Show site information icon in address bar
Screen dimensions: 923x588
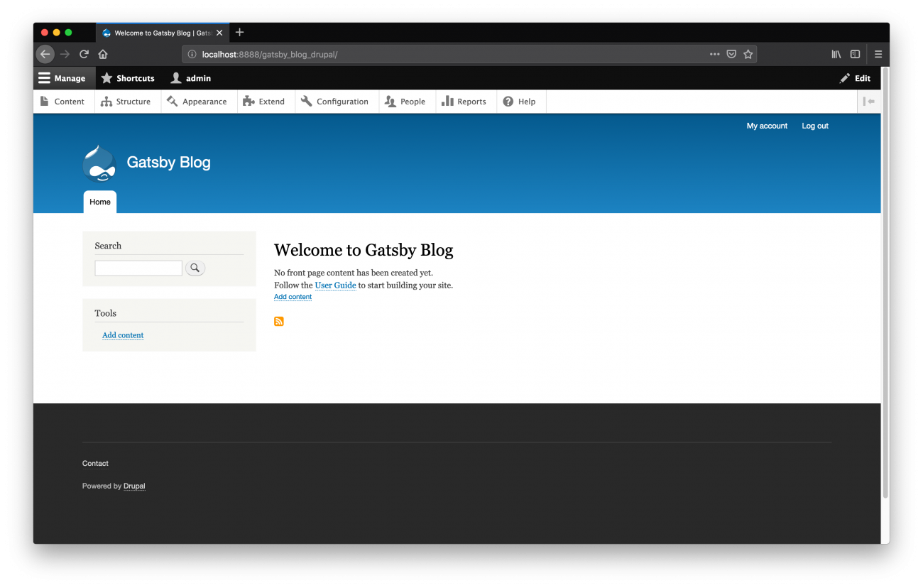pyautogui.click(x=192, y=54)
